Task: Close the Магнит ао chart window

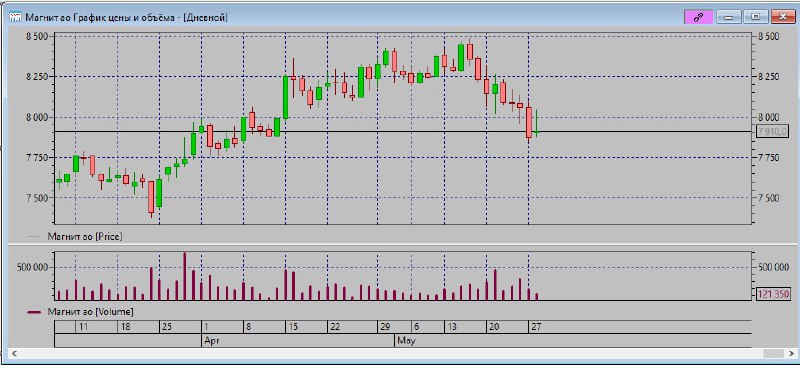Action: [783, 17]
